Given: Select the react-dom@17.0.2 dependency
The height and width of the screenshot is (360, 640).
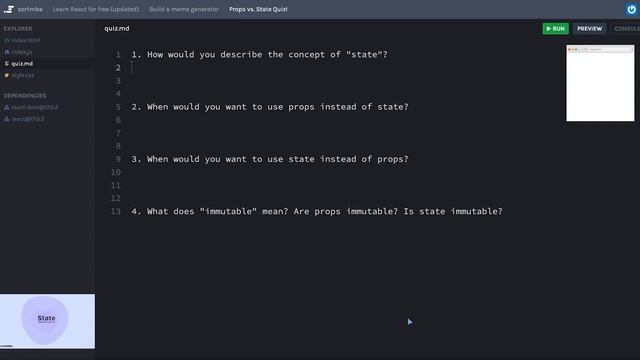Looking at the screenshot, I should (35, 107).
